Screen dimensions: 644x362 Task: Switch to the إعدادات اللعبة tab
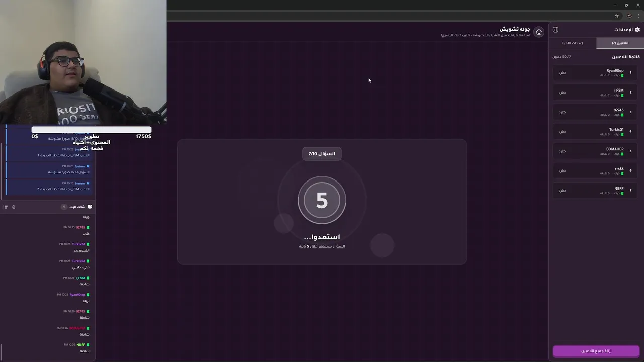(573, 43)
